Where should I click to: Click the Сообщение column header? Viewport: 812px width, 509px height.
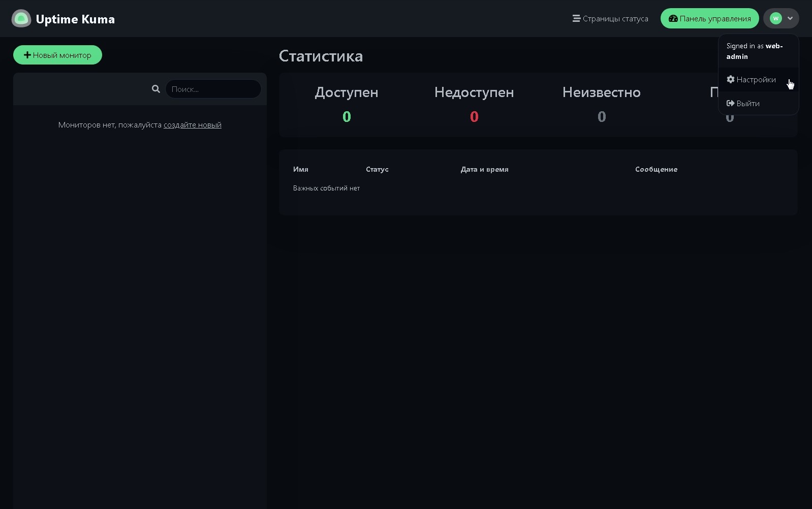(656, 170)
